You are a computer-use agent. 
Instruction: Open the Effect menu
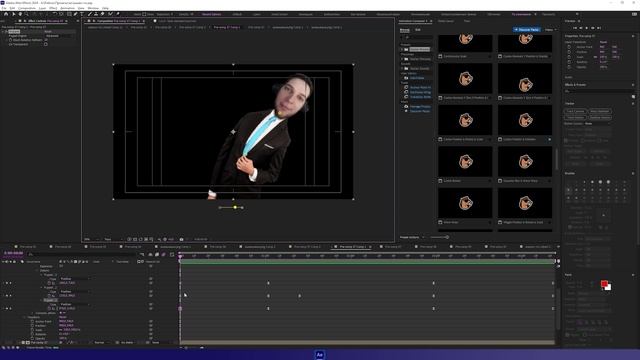53,8
